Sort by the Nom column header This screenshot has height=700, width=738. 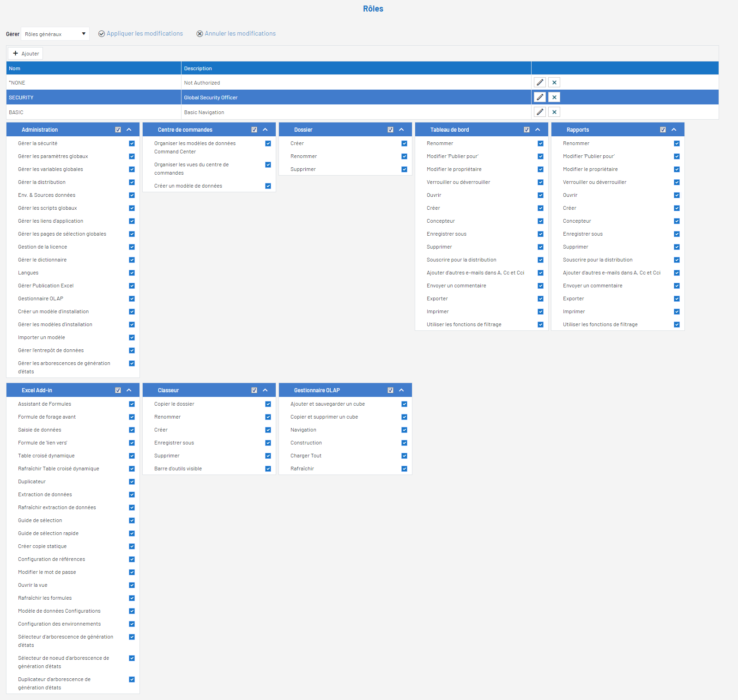(x=94, y=68)
